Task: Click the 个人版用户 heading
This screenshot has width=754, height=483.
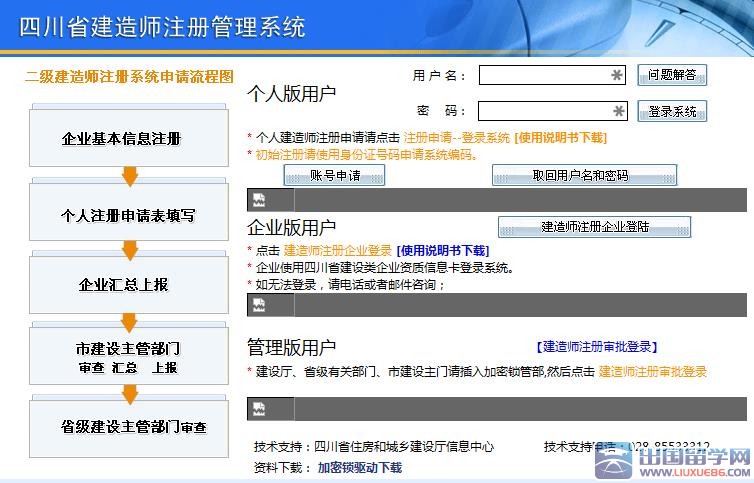Action: coord(291,94)
